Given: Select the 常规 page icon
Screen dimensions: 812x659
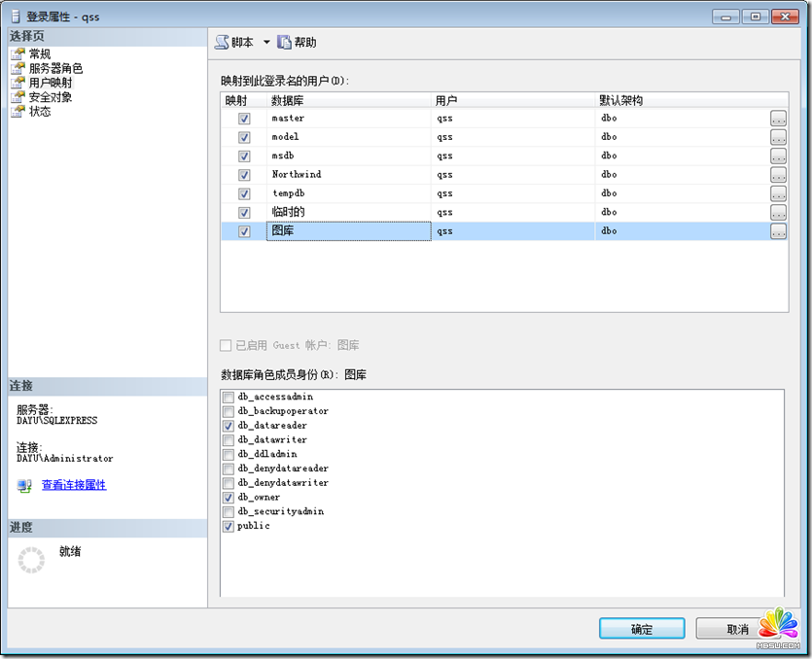Looking at the screenshot, I should click(x=18, y=54).
